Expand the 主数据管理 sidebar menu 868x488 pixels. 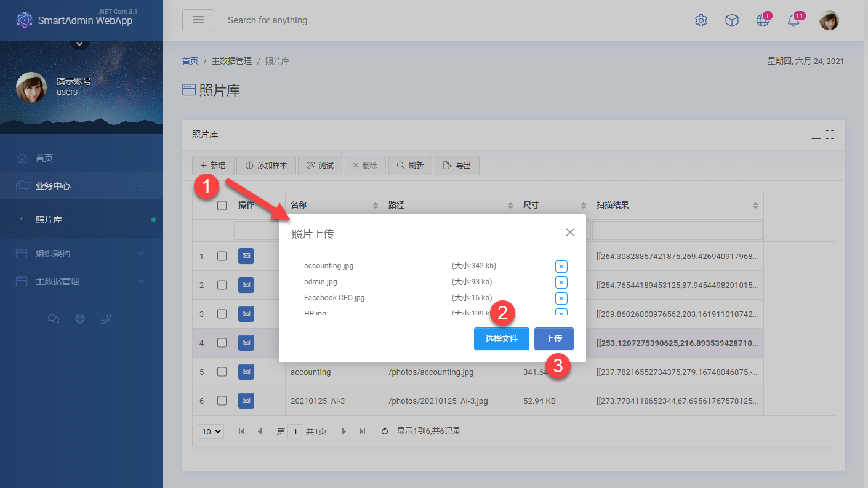pos(81,281)
